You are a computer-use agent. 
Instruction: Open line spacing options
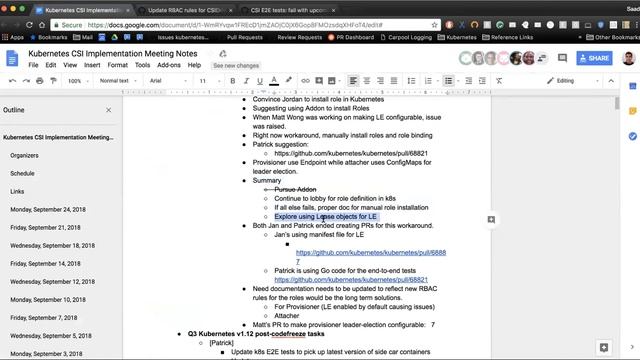411,81
